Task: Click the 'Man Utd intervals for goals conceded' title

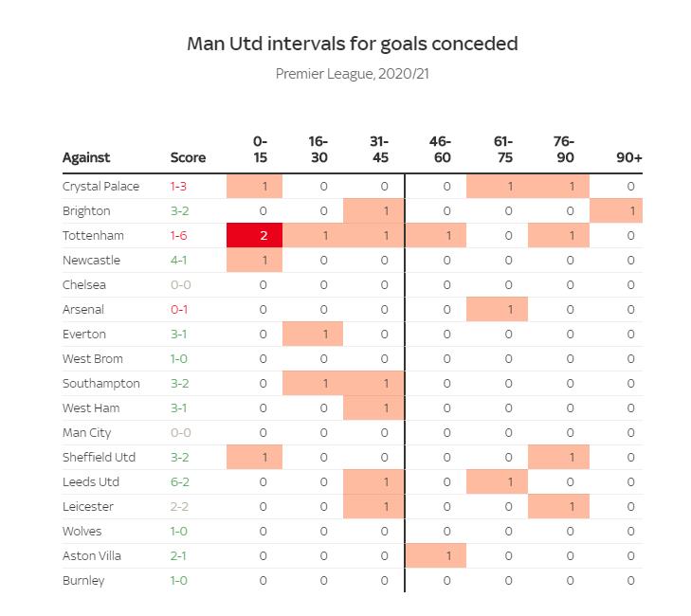Action: (x=353, y=44)
